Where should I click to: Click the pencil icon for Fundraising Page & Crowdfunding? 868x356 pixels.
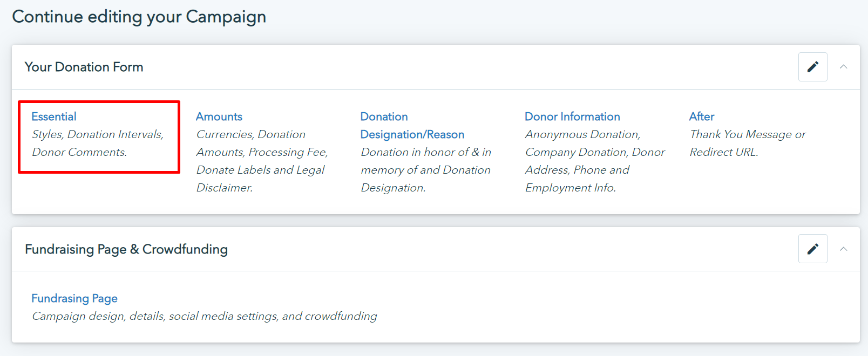[x=812, y=249]
